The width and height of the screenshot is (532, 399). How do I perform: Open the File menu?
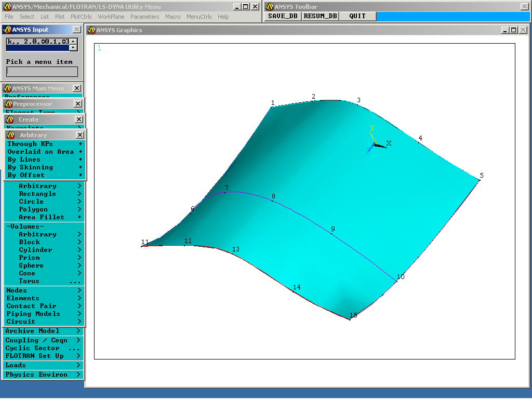pos(9,17)
